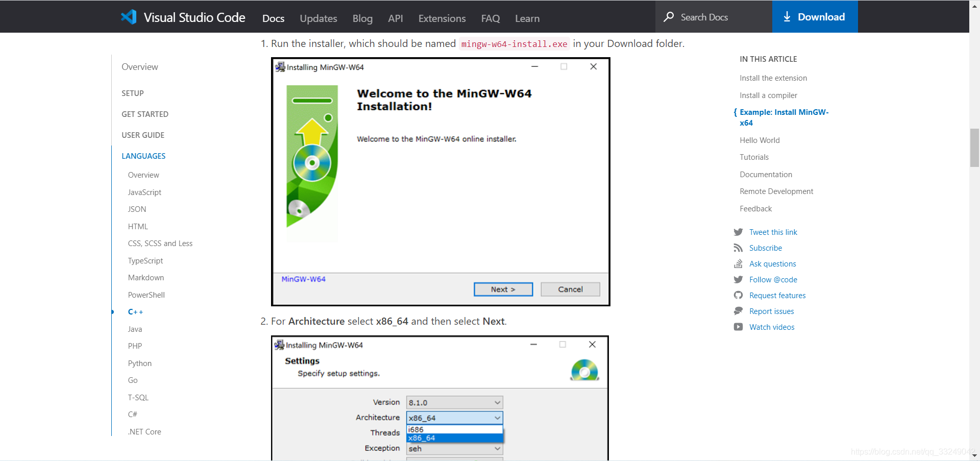
Task: Jump to Remote Development section
Action: click(x=776, y=191)
